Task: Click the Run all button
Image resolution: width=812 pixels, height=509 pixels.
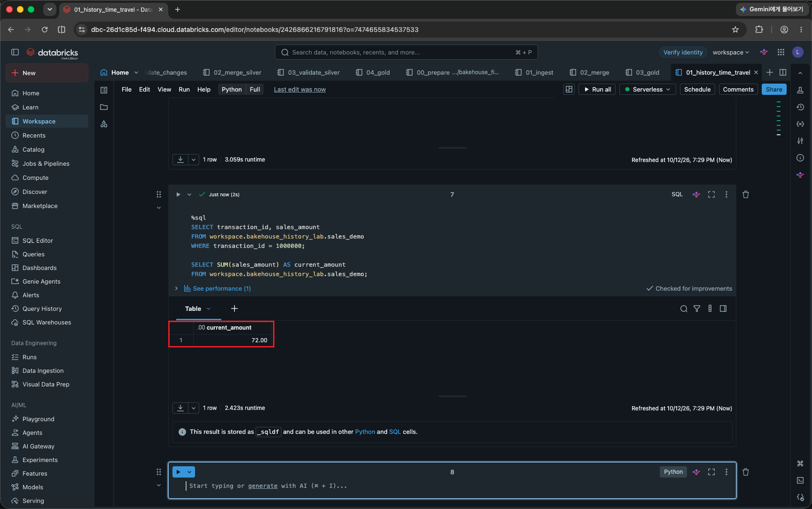Action: tap(597, 89)
